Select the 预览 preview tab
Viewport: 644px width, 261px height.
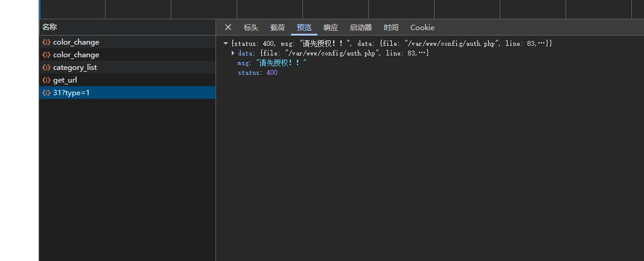pos(304,28)
